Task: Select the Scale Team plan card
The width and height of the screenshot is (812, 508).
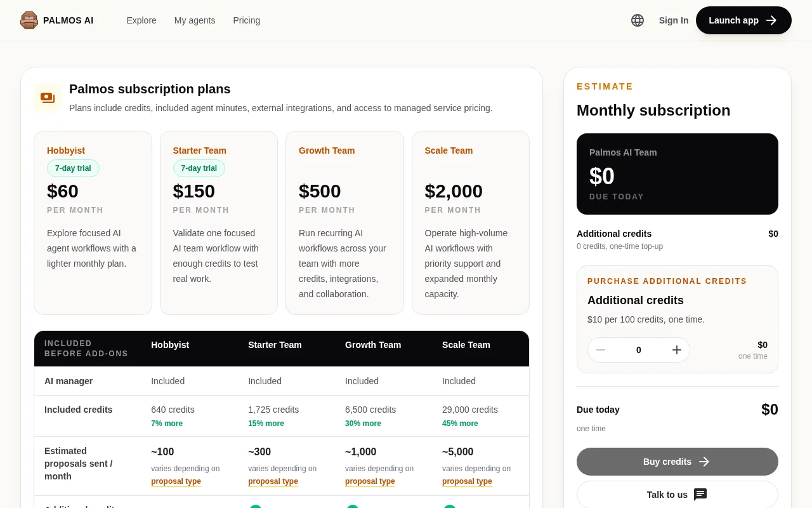Action: click(x=471, y=223)
